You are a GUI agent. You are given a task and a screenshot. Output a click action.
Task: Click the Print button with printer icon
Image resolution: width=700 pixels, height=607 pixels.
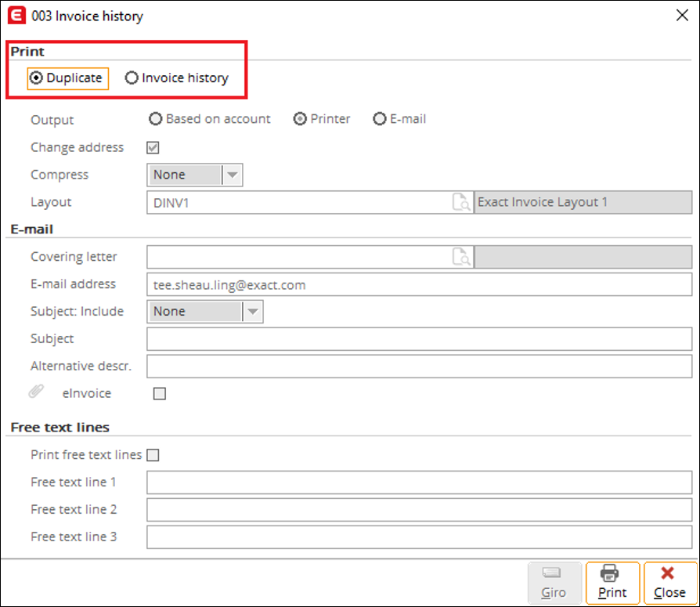click(x=612, y=583)
